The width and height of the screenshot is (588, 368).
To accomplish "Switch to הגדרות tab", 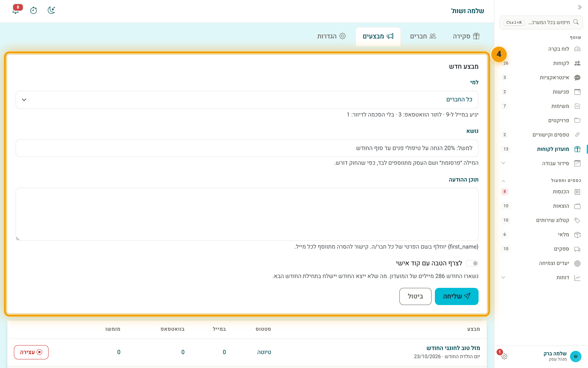I will pos(331,36).
